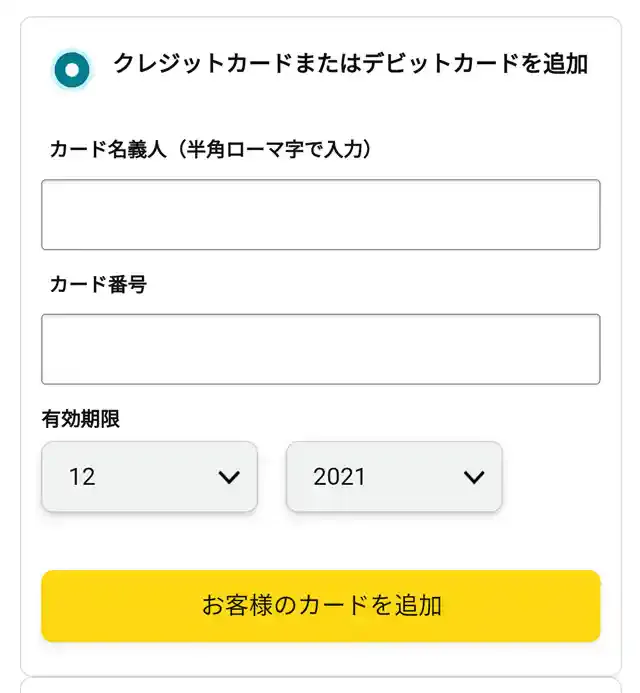
Task: Focus the カード名義人 text input field
Action: click(320, 214)
